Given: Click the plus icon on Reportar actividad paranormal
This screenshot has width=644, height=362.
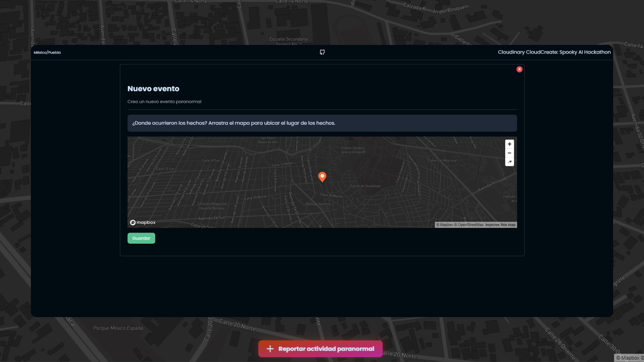Looking at the screenshot, I should pyautogui.click(x=269, y=349).
